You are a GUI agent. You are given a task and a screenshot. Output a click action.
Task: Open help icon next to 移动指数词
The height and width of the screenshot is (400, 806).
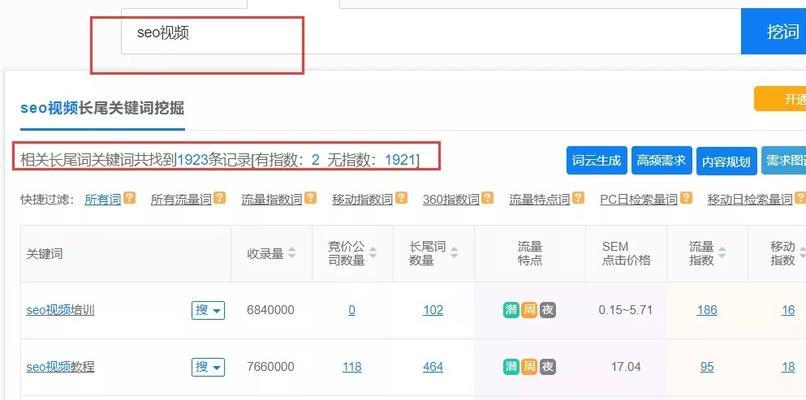pos(401,198)
